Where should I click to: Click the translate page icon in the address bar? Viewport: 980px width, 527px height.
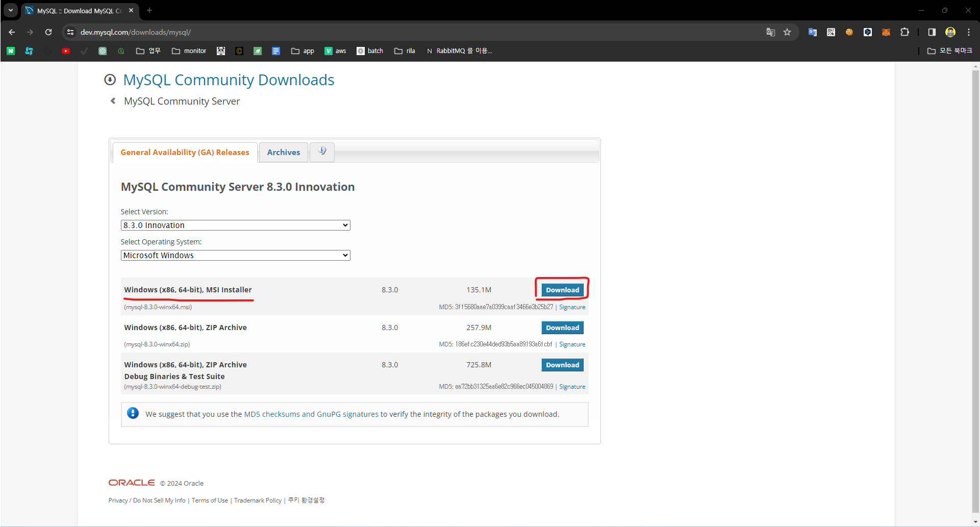click(x=771, y=32)
